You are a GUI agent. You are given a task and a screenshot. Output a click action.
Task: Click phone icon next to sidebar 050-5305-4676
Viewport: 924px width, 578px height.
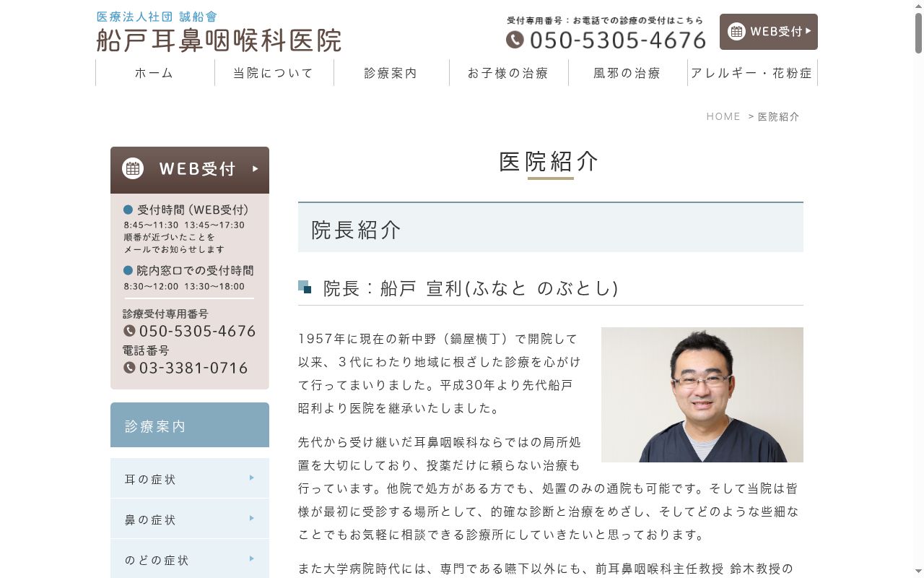tap(129, 330)
